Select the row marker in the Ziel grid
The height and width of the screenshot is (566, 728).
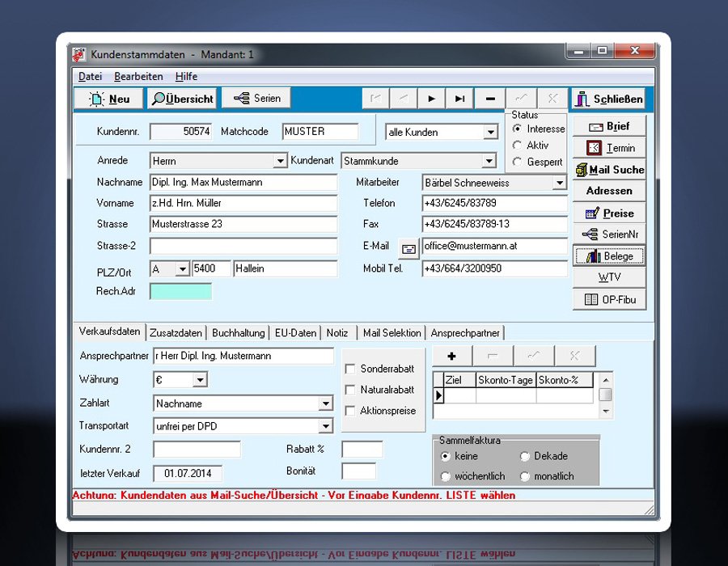[438, 395]
